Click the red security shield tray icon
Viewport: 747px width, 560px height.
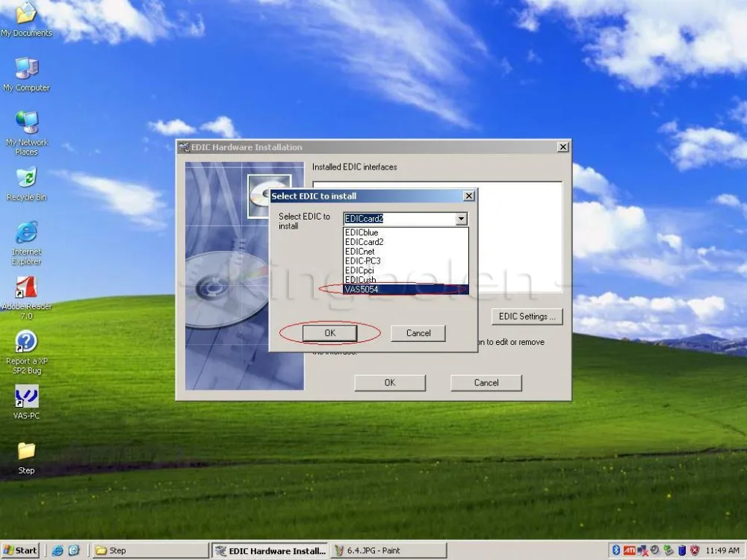tap(695, 550)
